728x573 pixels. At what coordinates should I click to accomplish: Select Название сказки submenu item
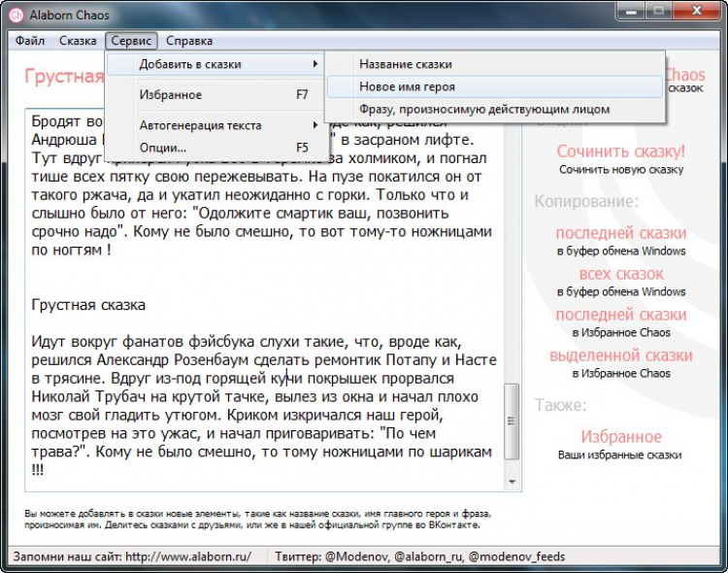click(495, 64)
